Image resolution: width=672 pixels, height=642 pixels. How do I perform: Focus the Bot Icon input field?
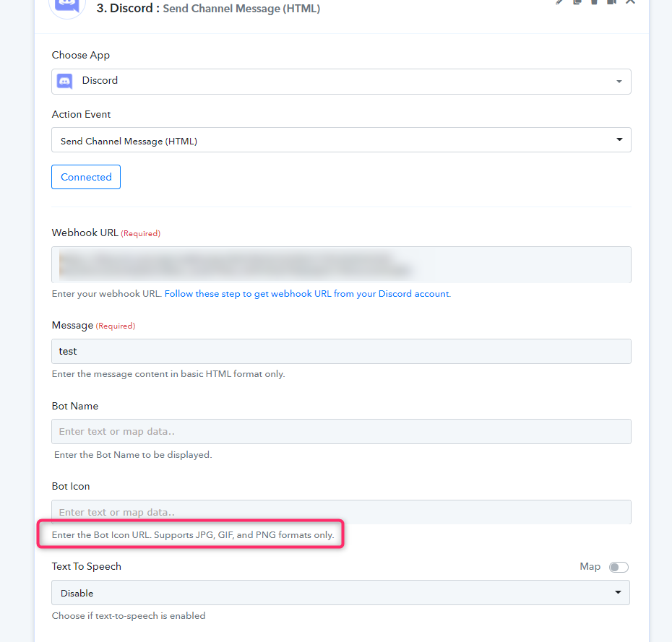(x=341, y=512)
